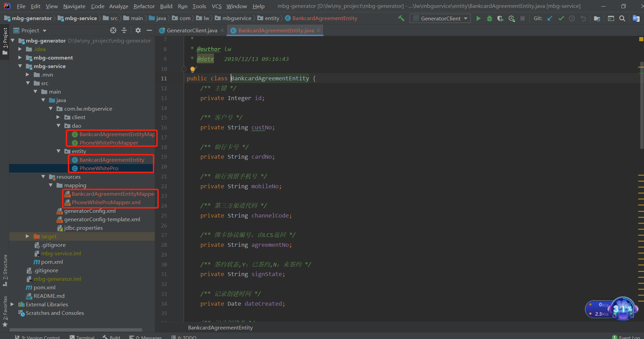644x339 pixels.
Task: Open Version Control tool window
Action: click(38, 337)
